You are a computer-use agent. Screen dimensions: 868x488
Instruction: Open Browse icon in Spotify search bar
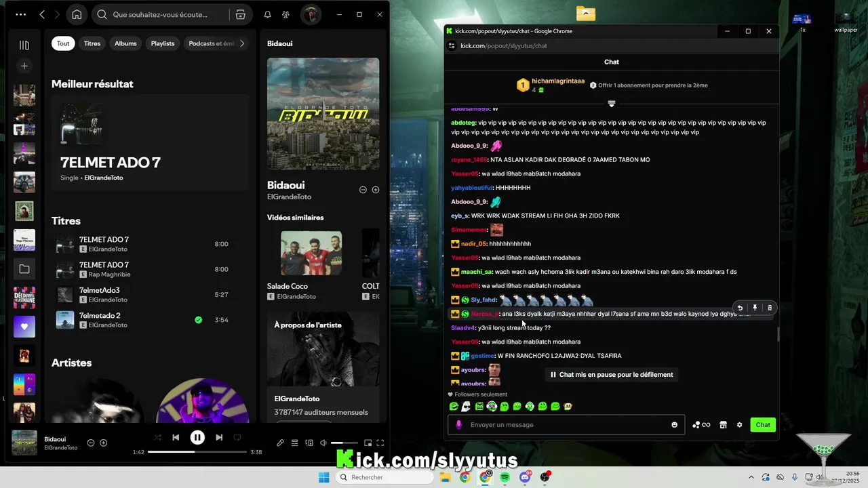240,14
